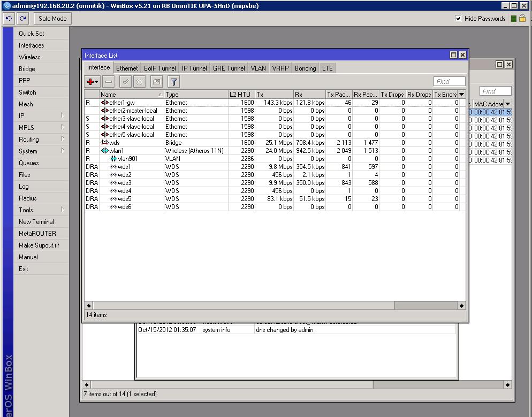Open the Filter funnel icon

click(173, 82)
